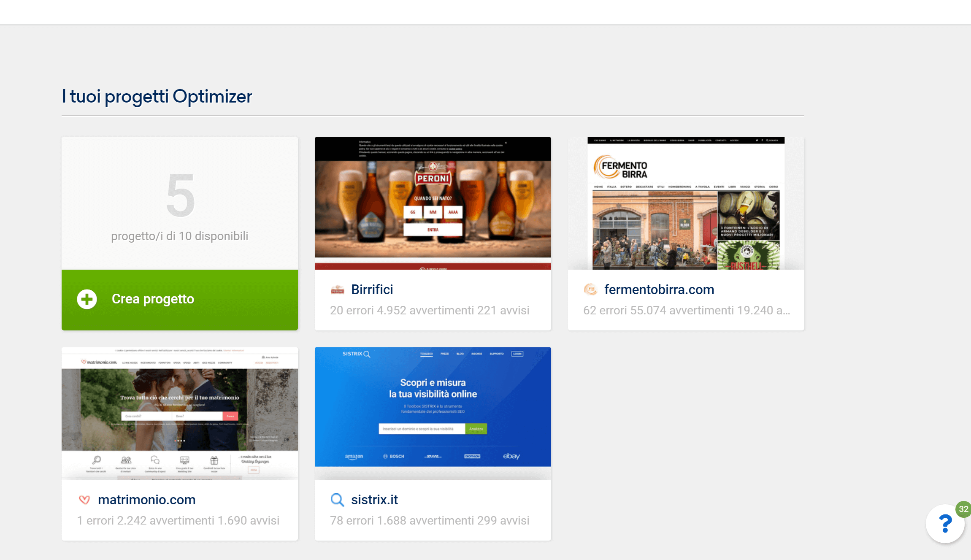This screenshot has height=560, width=971.
Task: Click the magnifier favicon beside sistrix.it
Action: [x=337, y=500]
